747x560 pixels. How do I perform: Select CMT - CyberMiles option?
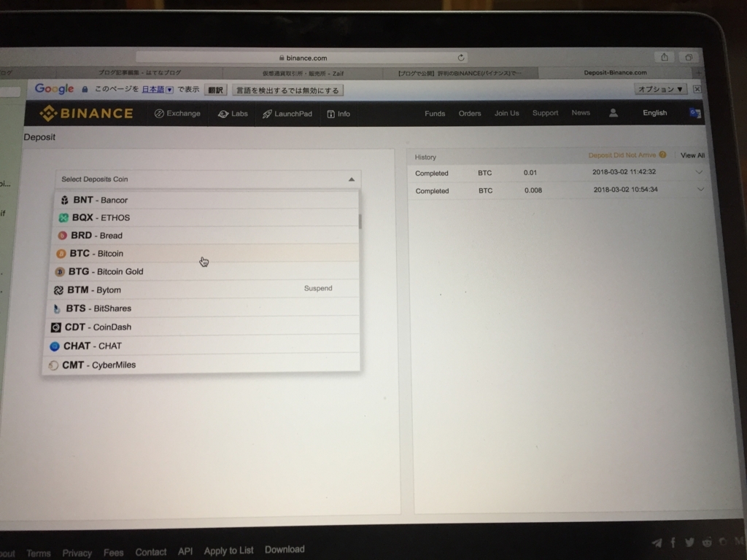click(202, 365)
